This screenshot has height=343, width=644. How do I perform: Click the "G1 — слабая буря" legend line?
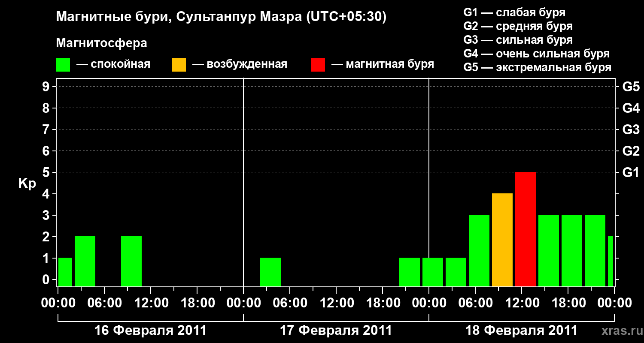[x=514, y=12]
